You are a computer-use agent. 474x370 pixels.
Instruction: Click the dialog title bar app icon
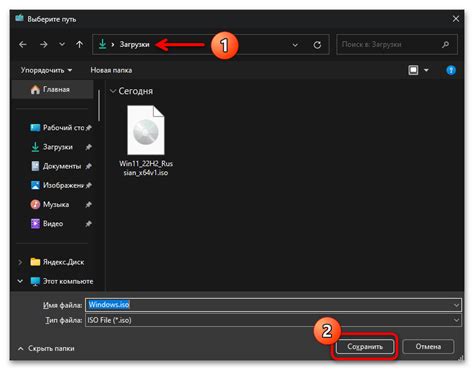20,18
